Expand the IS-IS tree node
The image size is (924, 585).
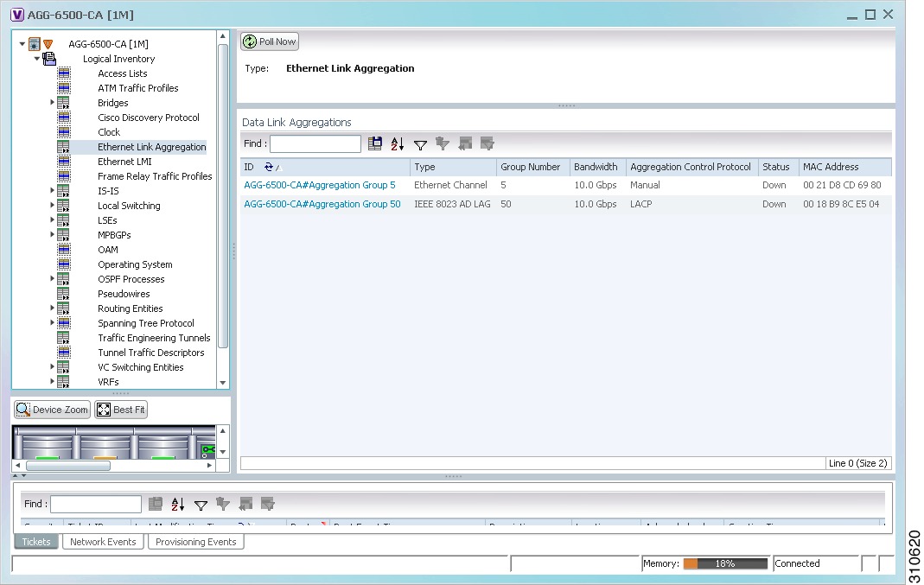52,190
